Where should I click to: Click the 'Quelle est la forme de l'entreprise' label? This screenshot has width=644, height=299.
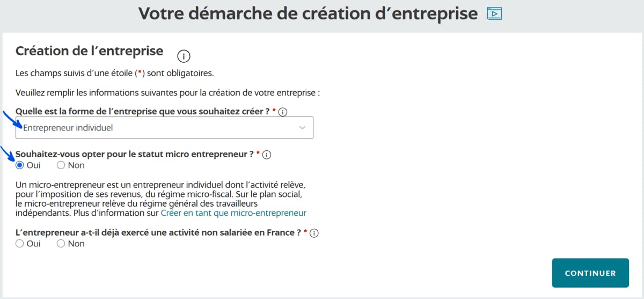click(x=142, y=111)
